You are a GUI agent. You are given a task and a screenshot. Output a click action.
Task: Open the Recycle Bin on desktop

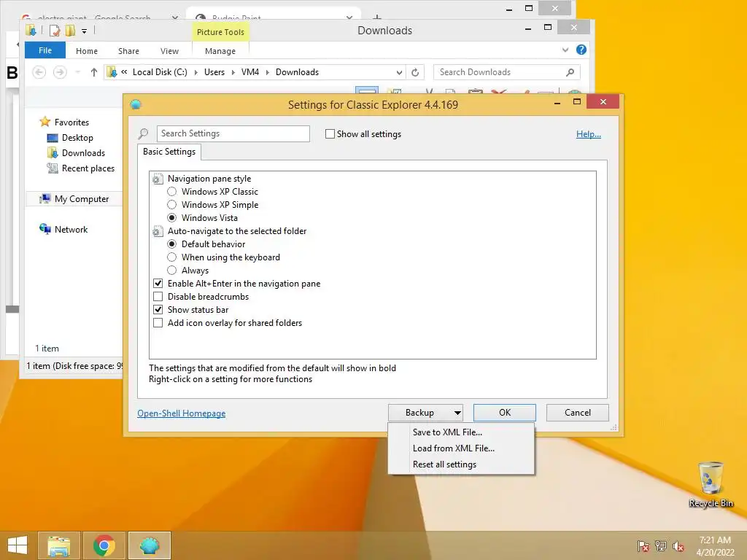(711, 484)
